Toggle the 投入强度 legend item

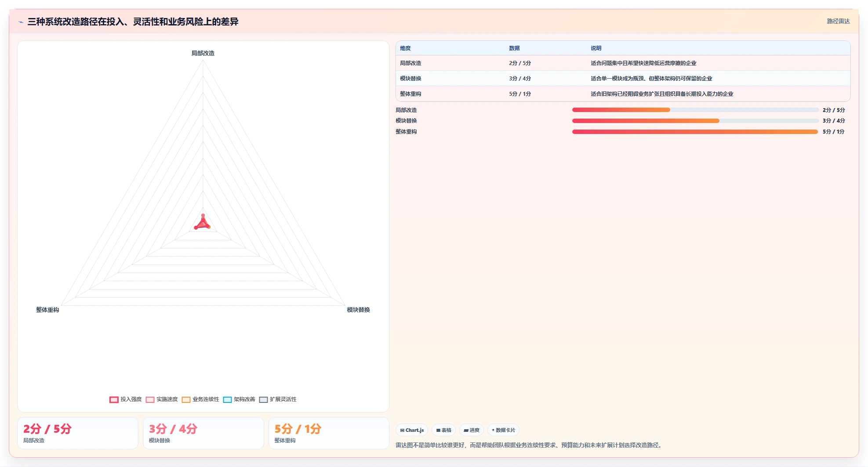click(x=126, y=399)
